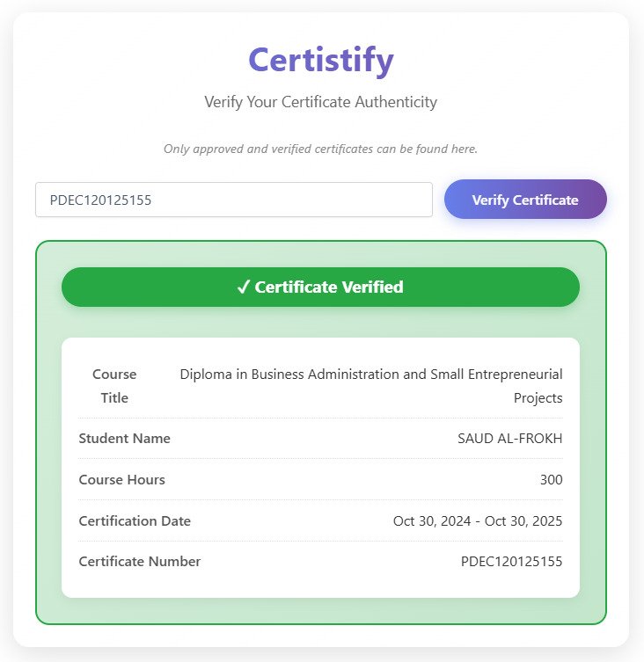Click the course hours value 300
Image resolution: width=644 pixels, height=662 pixels.
(x=551, y=480)
